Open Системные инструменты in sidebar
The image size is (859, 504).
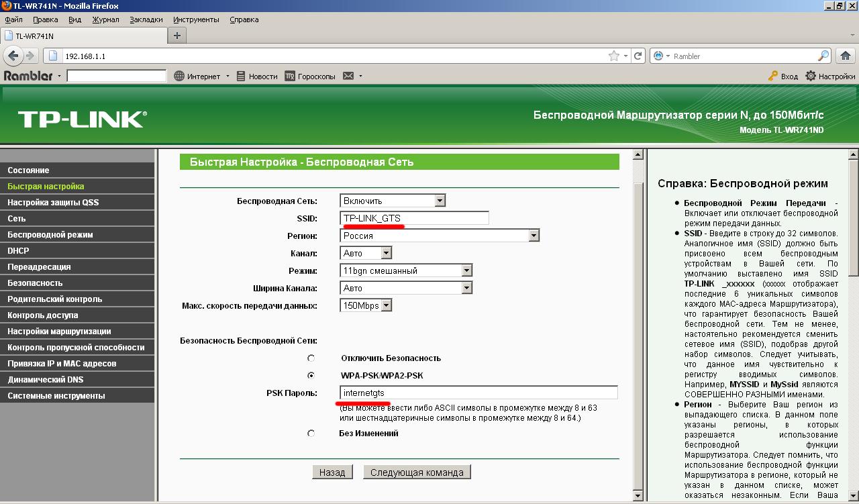click(77, 396)
